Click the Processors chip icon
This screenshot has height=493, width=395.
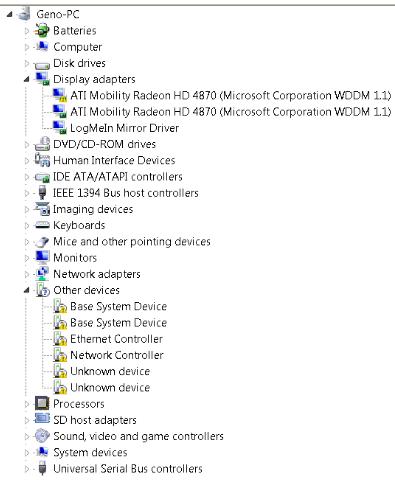click(x=42, y=404)
